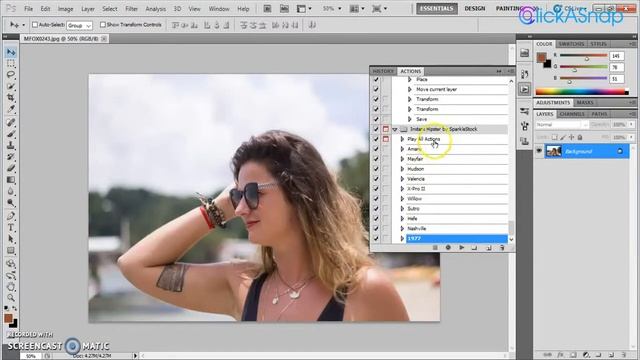Expand the Valencia action
Image resolution: width=640 pixels, height=360 pixels.
[x=402, y=179]
